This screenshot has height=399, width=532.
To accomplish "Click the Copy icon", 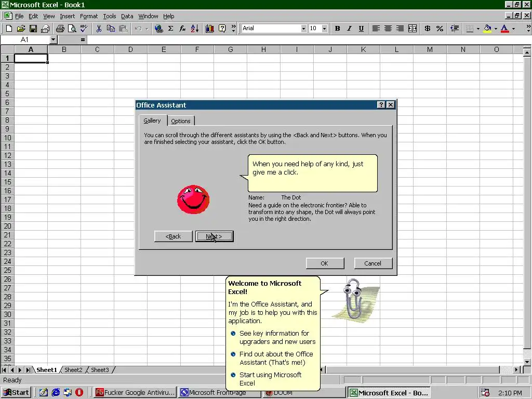I will [x=111, y=29].
